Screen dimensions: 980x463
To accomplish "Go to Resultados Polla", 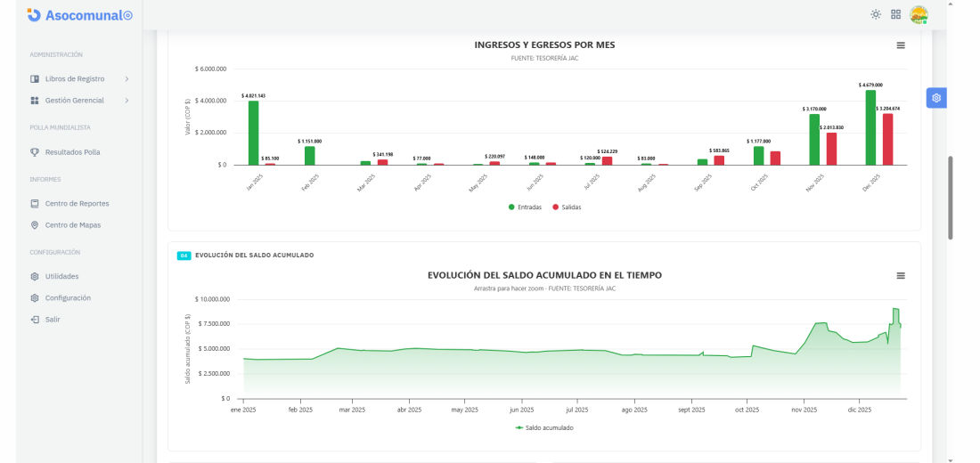I will pyautogui.click(x=72, y=152).
